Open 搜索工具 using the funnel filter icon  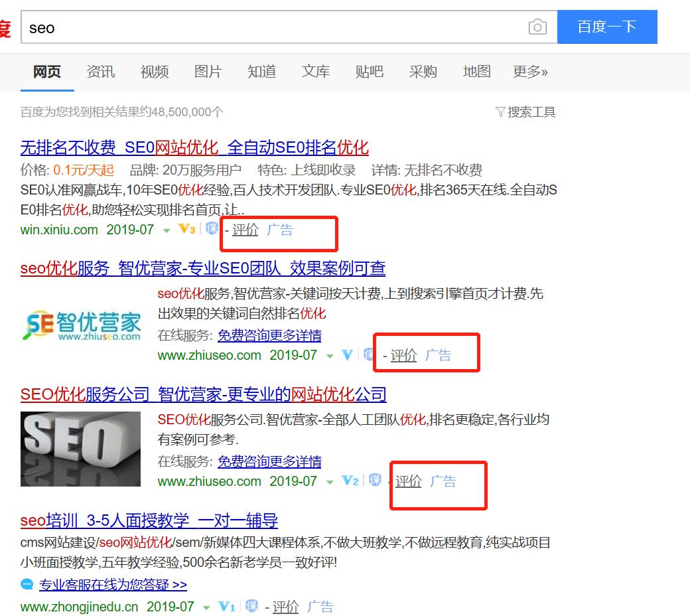[x=526, y=112]
